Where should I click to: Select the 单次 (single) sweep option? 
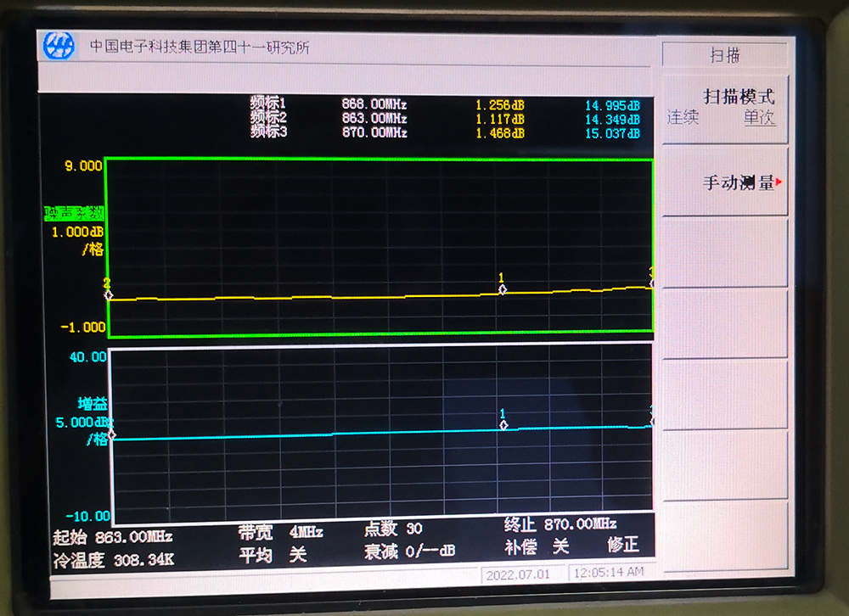[x=759, y=118]
